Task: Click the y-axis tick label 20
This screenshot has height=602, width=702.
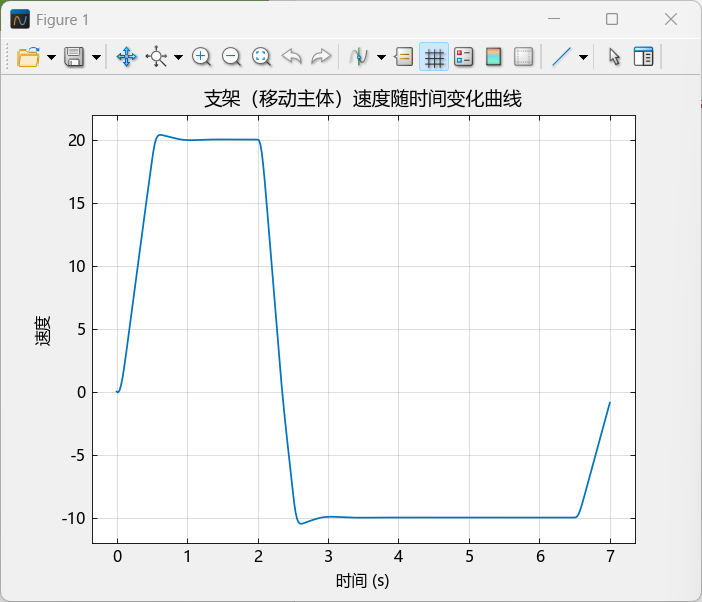Action: [77, 141]
